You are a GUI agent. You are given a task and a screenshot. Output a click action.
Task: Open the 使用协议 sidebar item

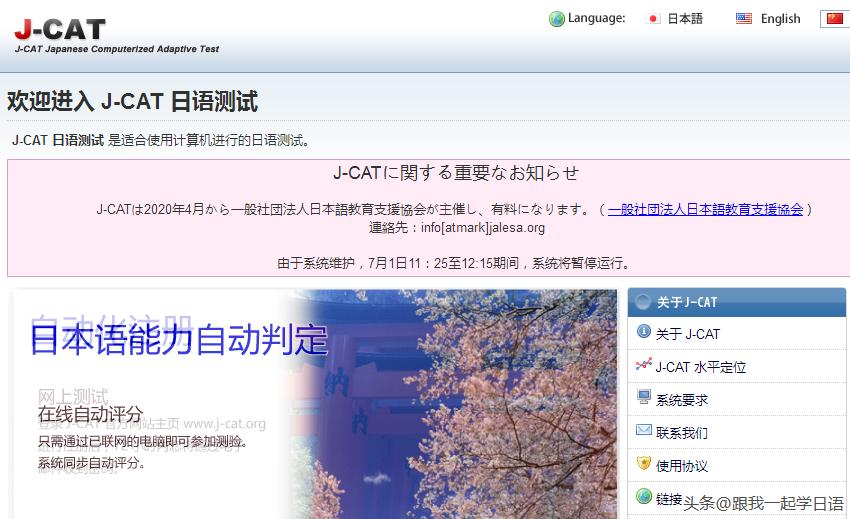[682, 466]
